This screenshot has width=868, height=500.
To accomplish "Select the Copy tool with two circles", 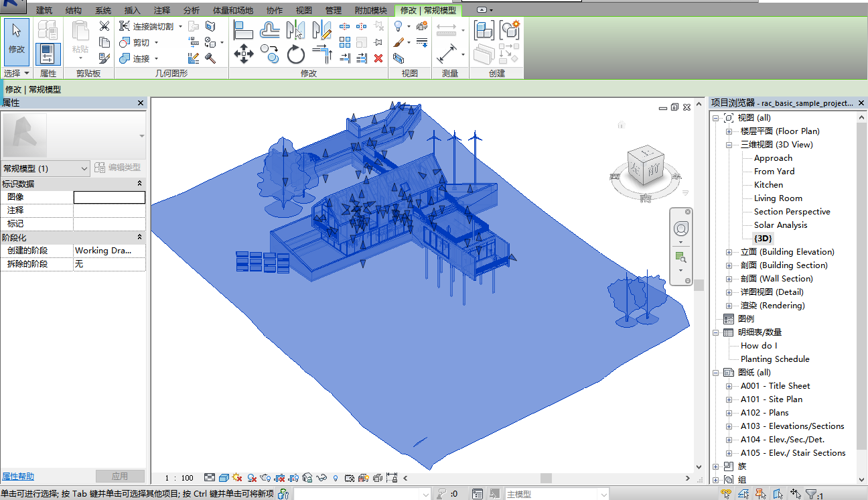I will click(x=270, y=53).
